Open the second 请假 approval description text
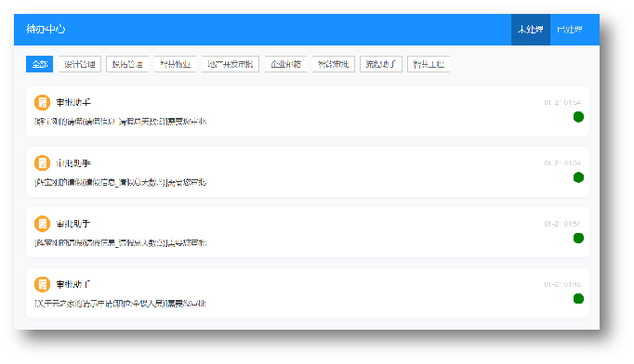 pyautogui.click(x=121, y=182)
